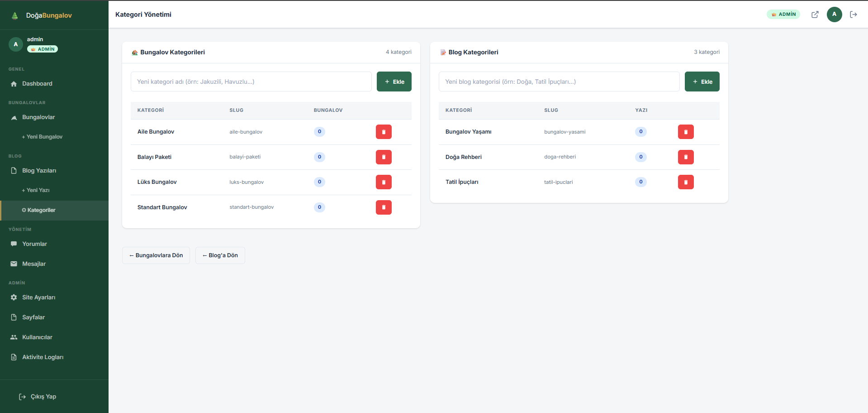
Task: Click trash icon for Lüks Bungalov
Action: coord(384,182)
